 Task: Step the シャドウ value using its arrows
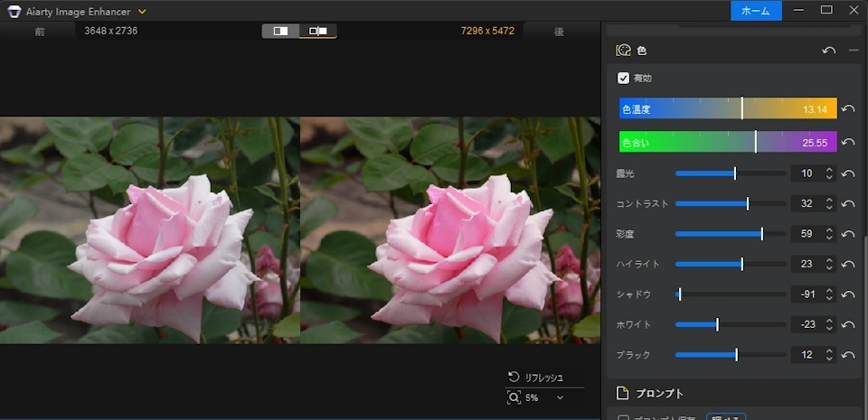coord(829,294)
